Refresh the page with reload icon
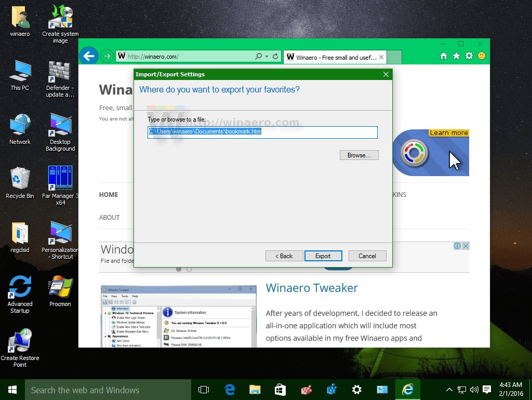The height and width of the screenshot is (400, 532). [x=275, y=56]
